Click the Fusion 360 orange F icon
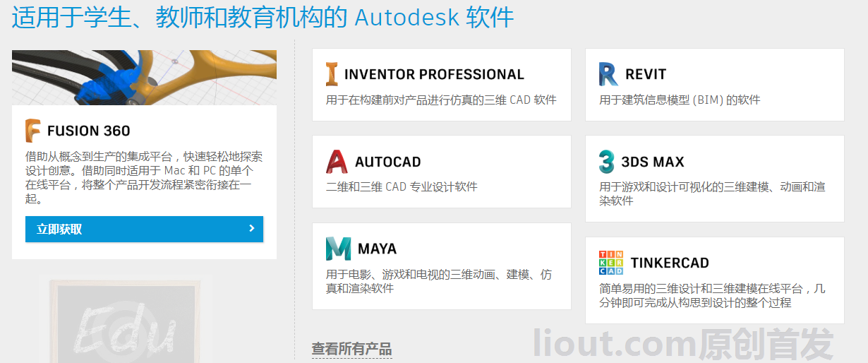The image size is (868, 363). click(x=33, y=131)
